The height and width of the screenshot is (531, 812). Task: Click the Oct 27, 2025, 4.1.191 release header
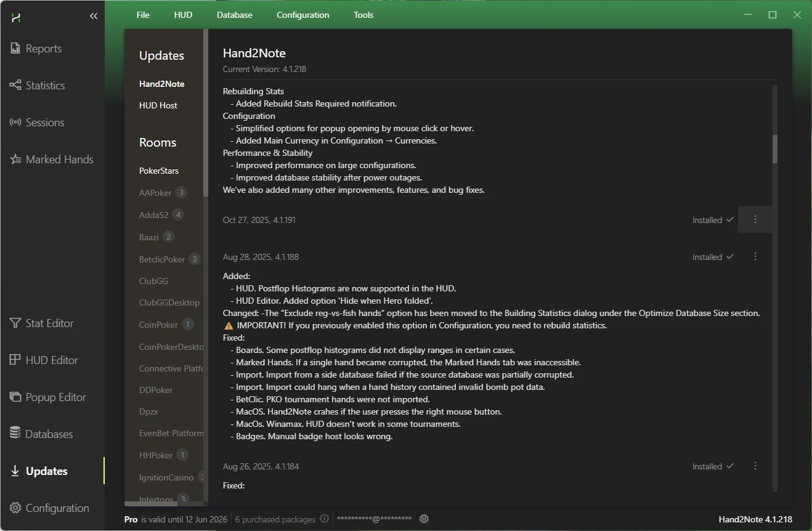coord(259,220)
